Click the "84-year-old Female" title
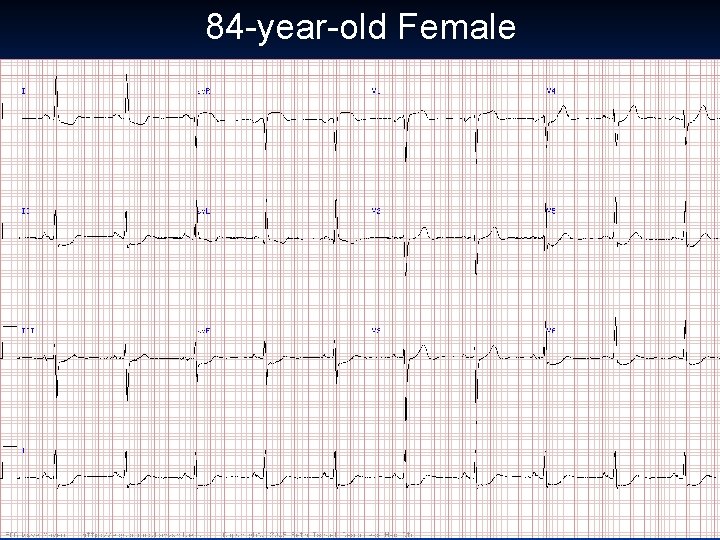 click(x=360, y=27)
